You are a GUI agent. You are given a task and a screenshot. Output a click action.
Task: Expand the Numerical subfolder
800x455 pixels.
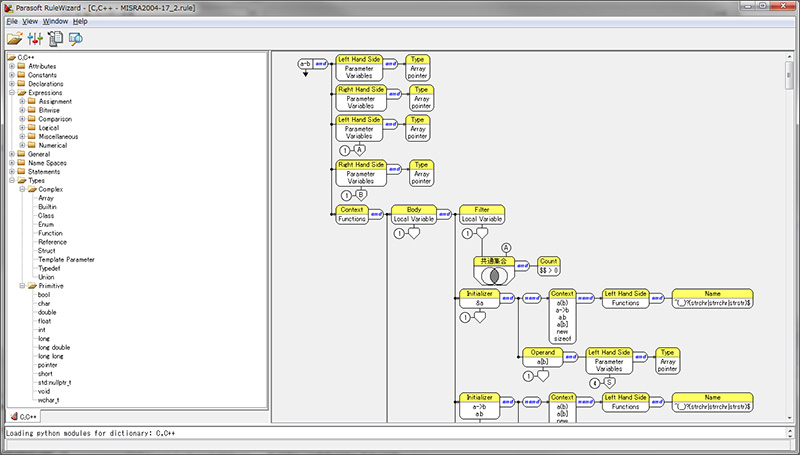point(22,145)
